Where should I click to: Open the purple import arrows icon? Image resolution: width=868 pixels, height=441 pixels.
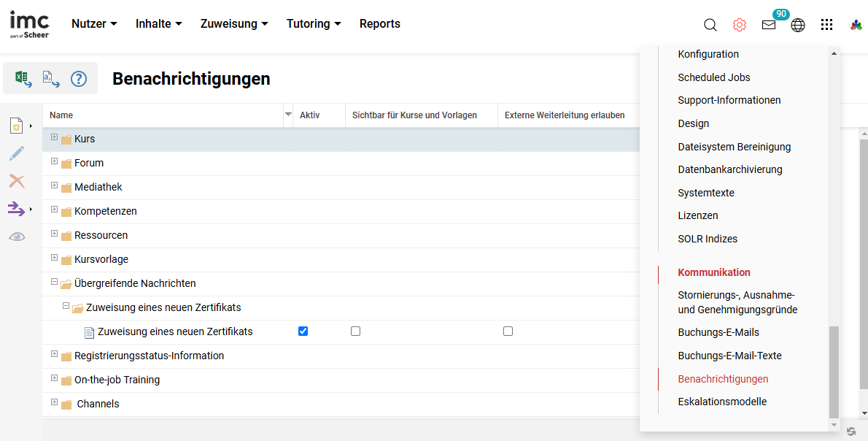[17, 209]
